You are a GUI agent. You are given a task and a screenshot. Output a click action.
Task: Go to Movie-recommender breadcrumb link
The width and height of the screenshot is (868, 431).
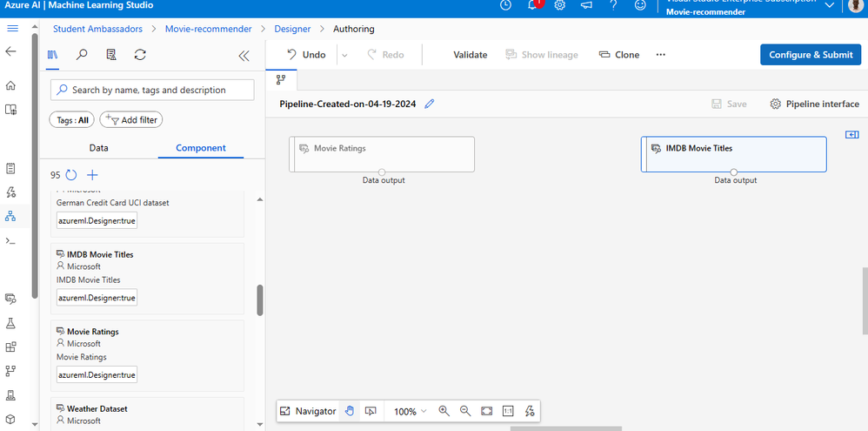(209, 29)
